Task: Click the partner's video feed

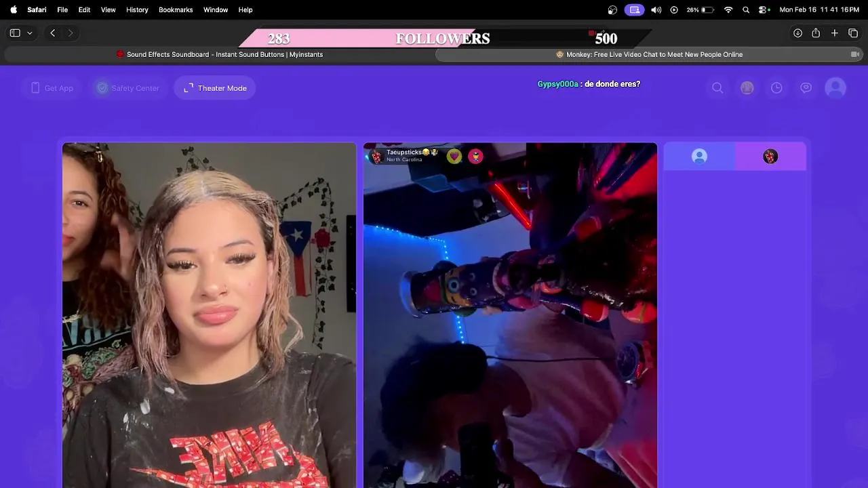Action: (x=510, y=315)
